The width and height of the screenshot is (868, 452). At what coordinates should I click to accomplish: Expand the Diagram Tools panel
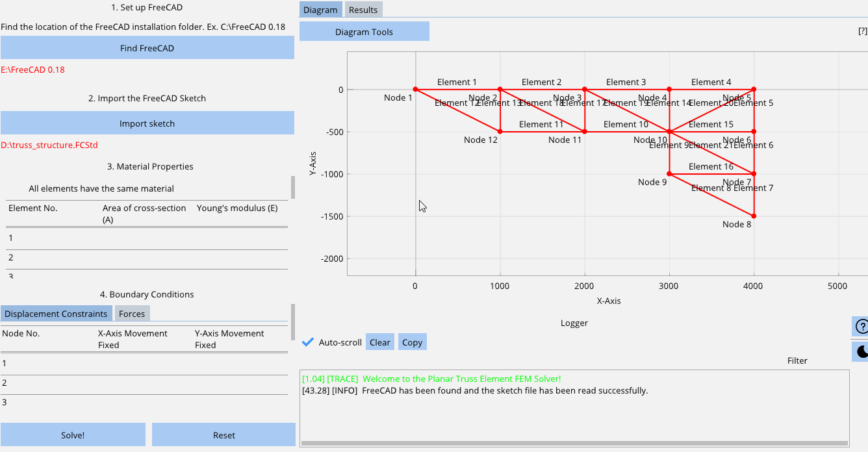point(364,32)
